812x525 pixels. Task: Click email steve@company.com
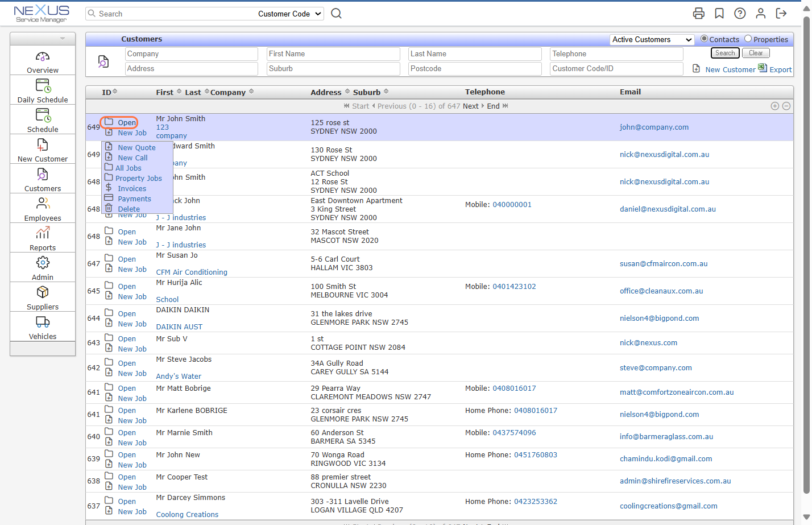(656, 368)
